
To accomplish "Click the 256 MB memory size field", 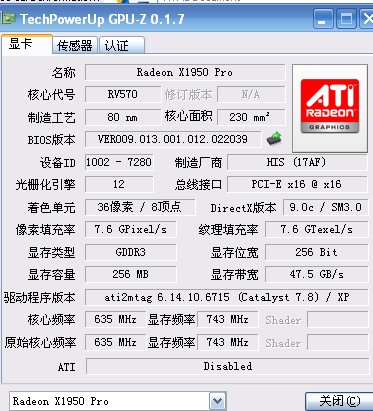I will tap(130, 274).
